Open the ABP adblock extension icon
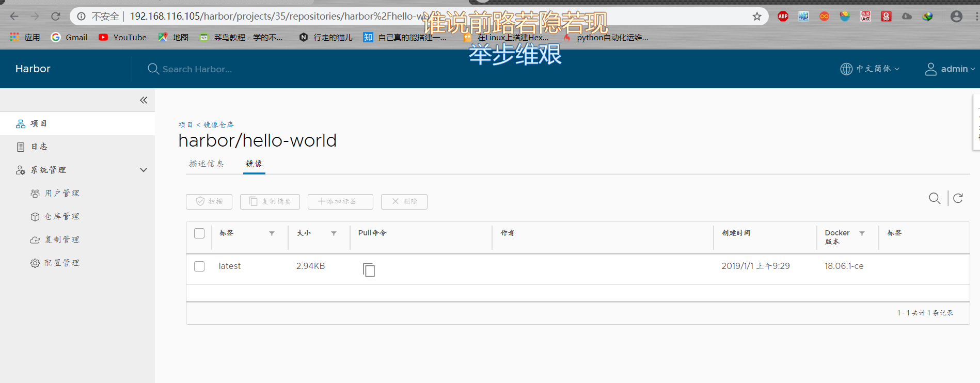 pyautogui.click(x=783, y=17)
